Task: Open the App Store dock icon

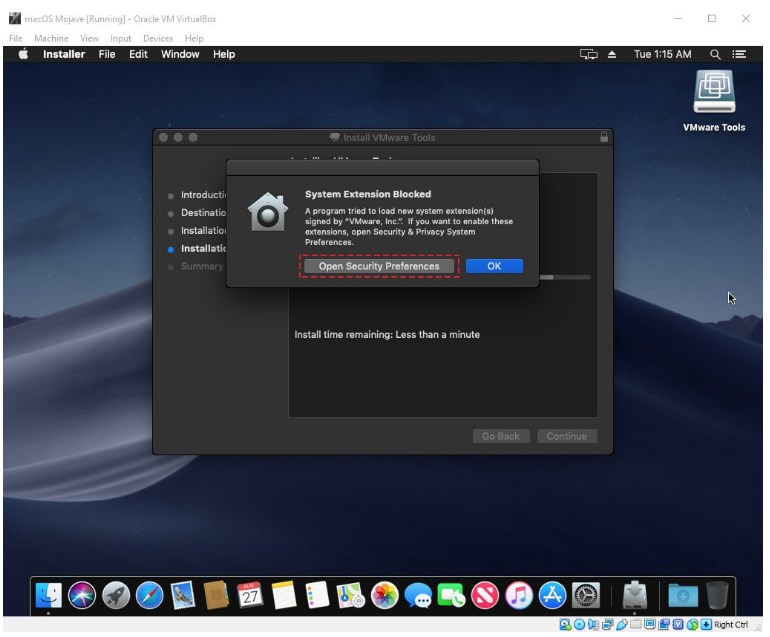Action: click(552, 596)
